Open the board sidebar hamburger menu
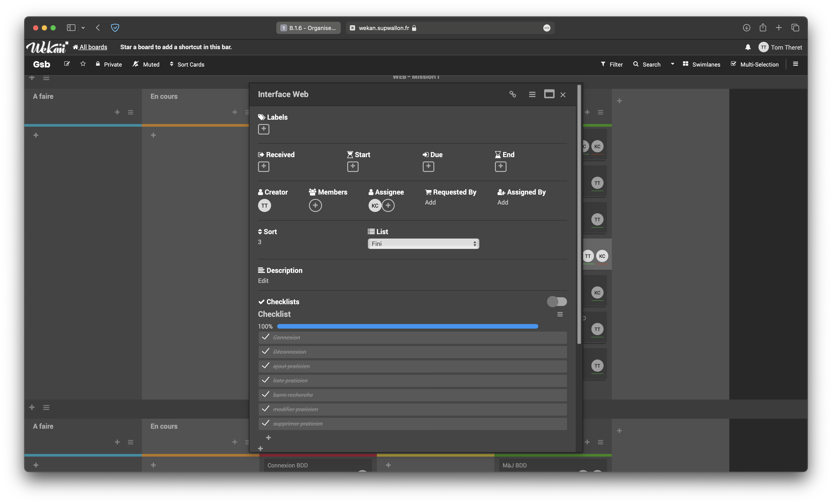 point(795,64)
